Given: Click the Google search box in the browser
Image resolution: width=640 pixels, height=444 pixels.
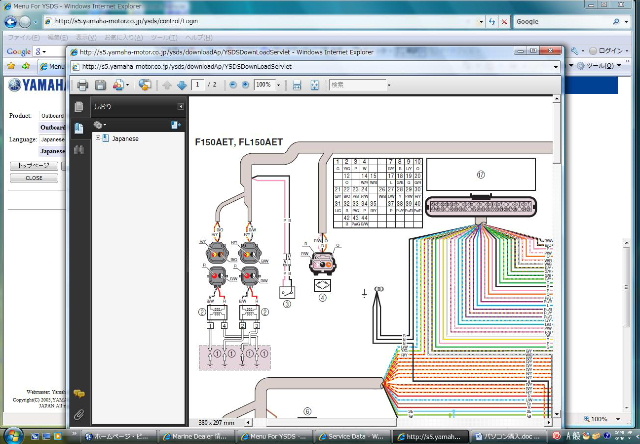Looking at the screenshot, I should (x=561, y=22).
